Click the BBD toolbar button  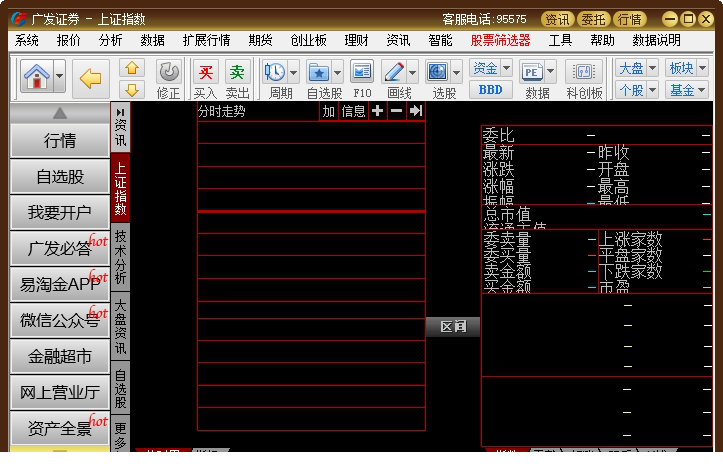coord(491,89)
